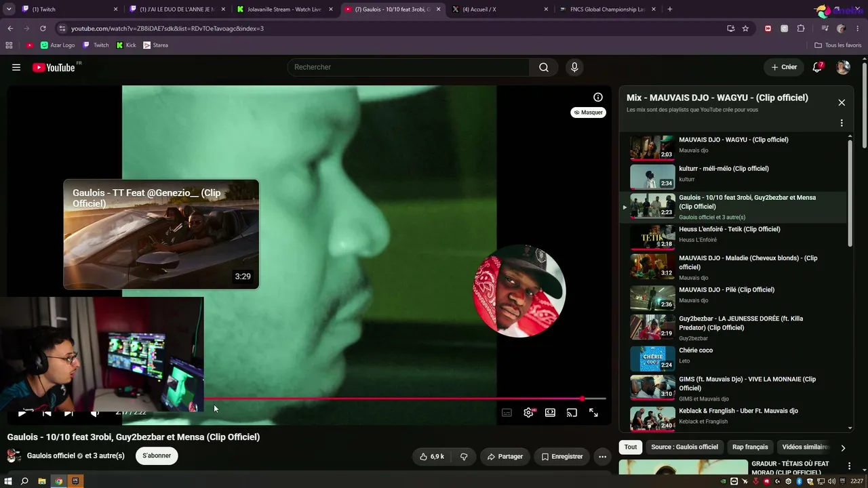Toggle subtitles on the video player
This screenshot has width=868, height=488.
[507, 412]
